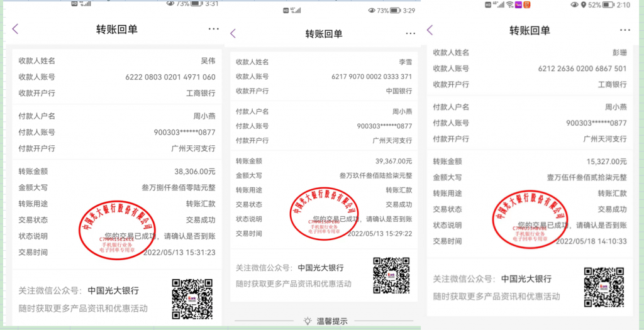Click the Wi-Fi icon in status bar
This screenshot has height=330, width=644.
click(x=509, y=4)
